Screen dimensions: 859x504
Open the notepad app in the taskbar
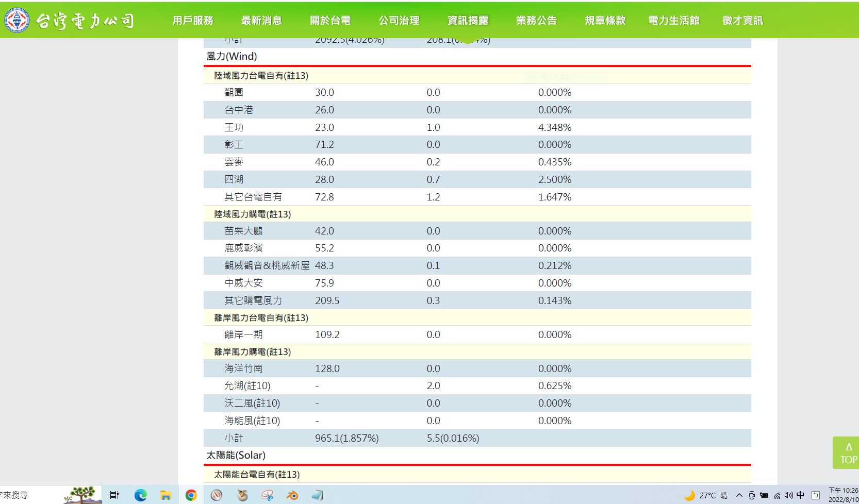(318, 495)
